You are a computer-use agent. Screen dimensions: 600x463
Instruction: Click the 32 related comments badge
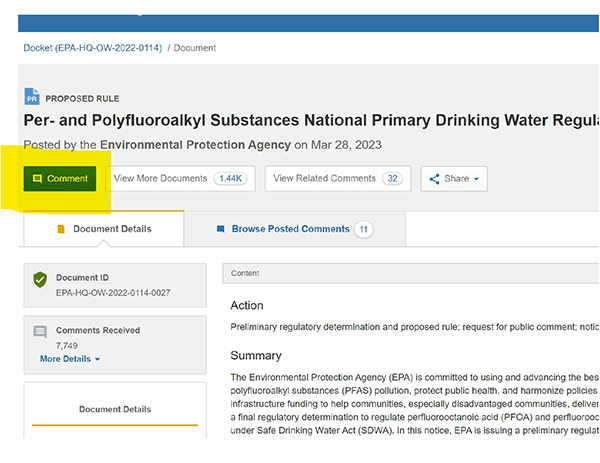392,178
